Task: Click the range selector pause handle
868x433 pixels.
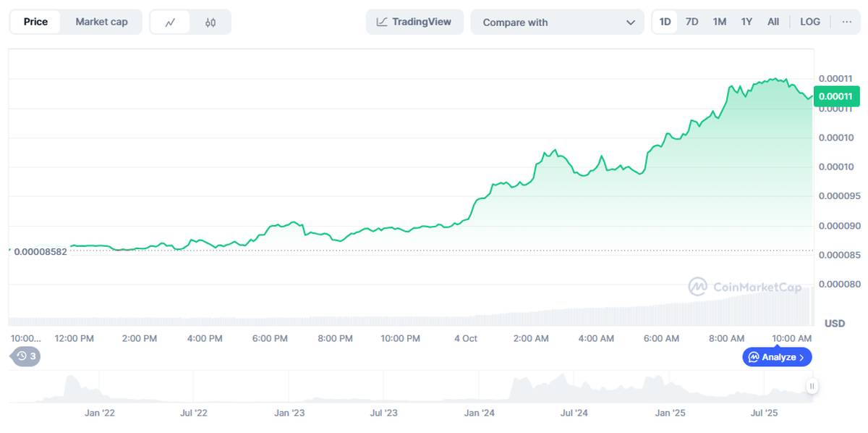Action: 812,386
